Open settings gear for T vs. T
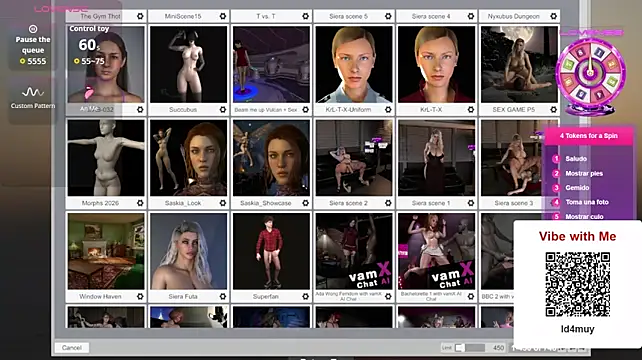 pyautogui.click(x=305, y=16)
